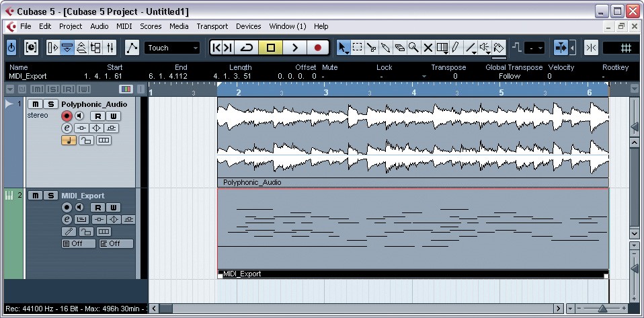Screen dimensions: 644x318
Task: Open the ruler display format dropdown
Action: tap(633, 89)
